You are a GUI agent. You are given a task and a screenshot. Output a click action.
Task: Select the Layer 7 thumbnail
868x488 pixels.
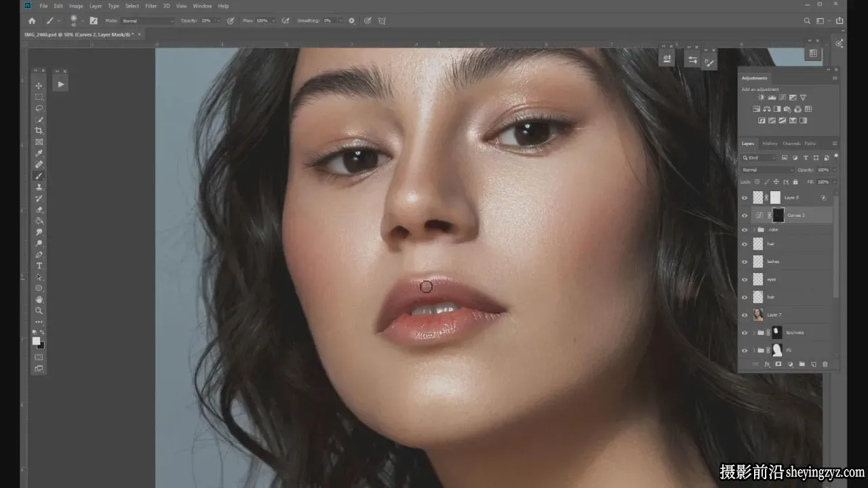757,315
